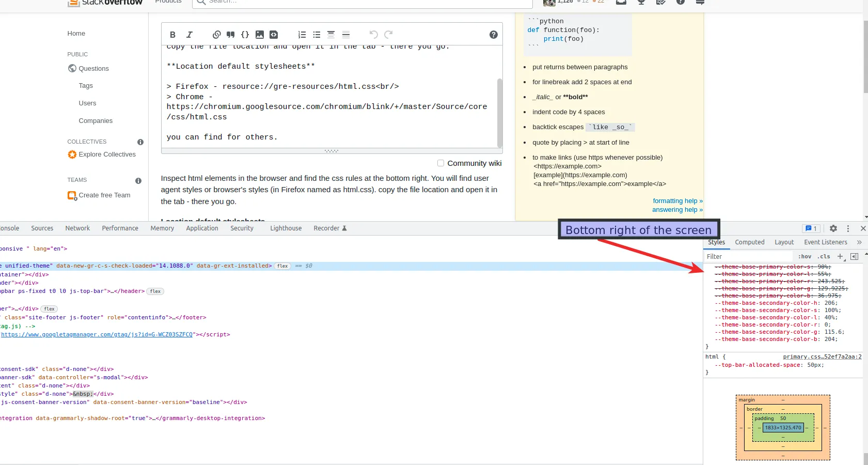Undo the last edit in the editor

(x=374, y=35)
